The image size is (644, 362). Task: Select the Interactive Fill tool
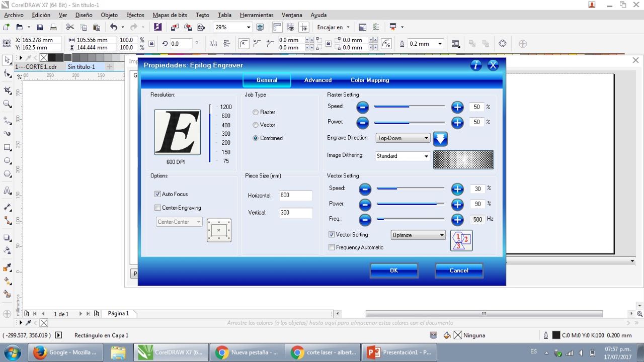point(7,281)
